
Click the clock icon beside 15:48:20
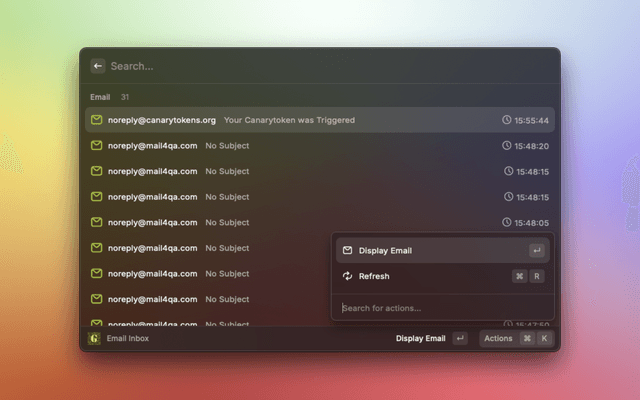(x=507, y=146)
